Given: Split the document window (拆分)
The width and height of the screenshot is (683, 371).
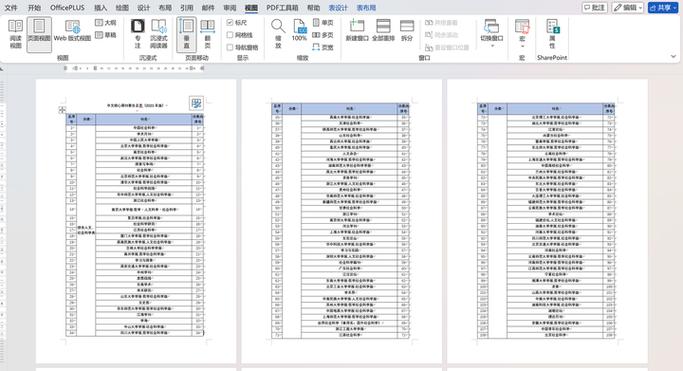Looking at the screenshot, I should click(407, 30).
